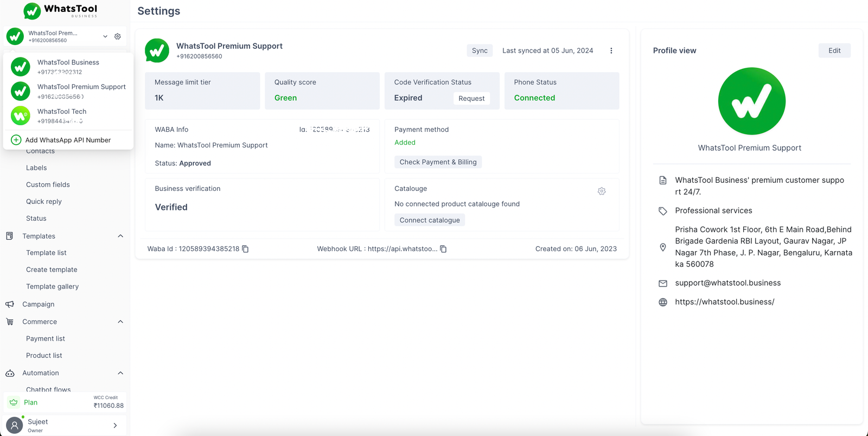Open the https://whatstool.business/ website link

725,302
